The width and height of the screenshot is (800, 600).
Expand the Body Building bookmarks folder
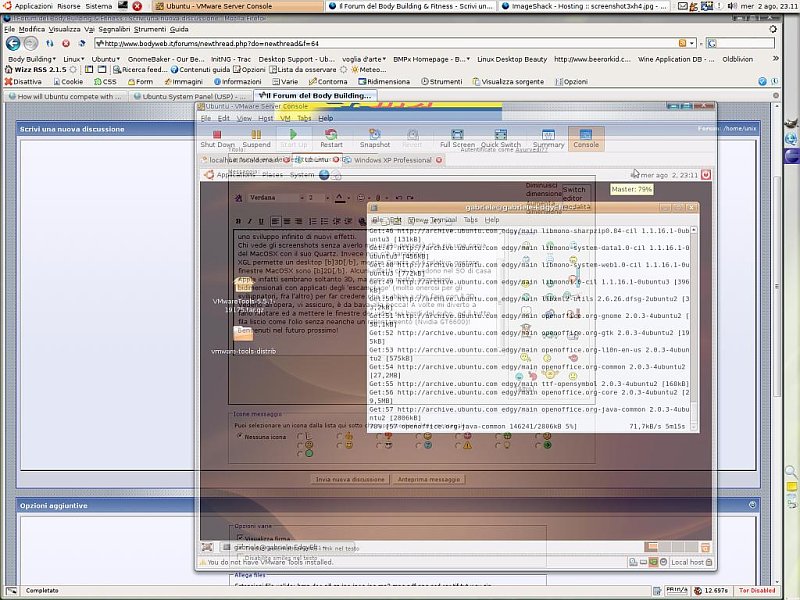[32, 59]
